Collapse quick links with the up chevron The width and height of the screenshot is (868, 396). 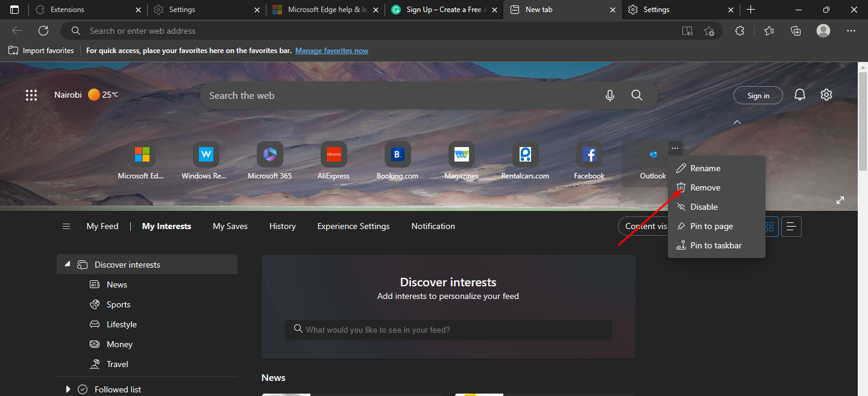point(737,122)
